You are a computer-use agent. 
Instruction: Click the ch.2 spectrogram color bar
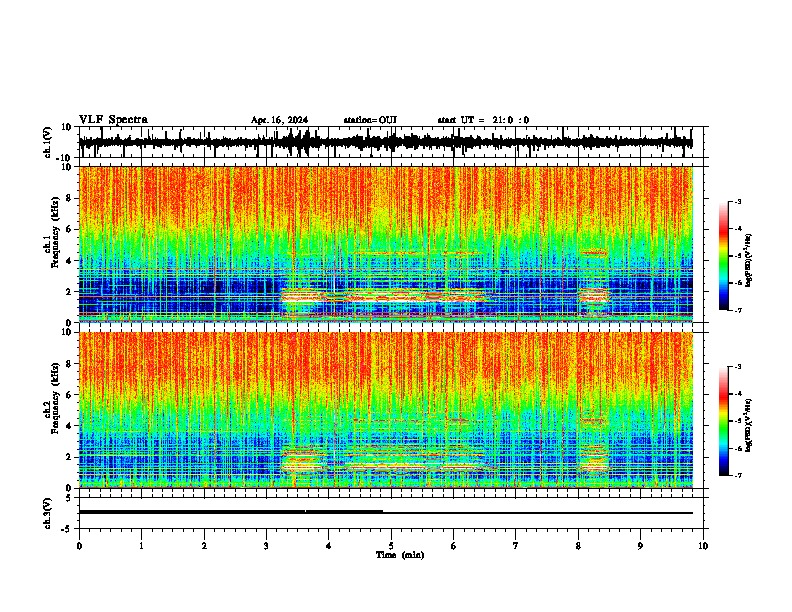[723, 421]
